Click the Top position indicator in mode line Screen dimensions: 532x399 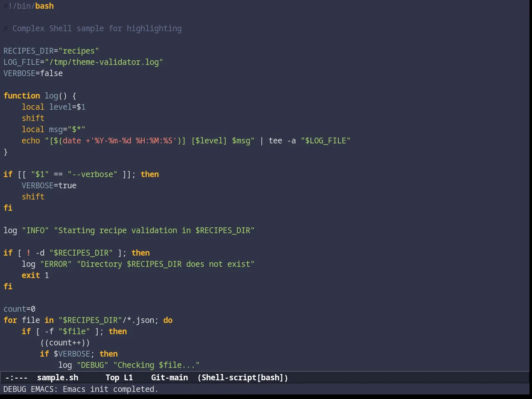tap(112, 377)
